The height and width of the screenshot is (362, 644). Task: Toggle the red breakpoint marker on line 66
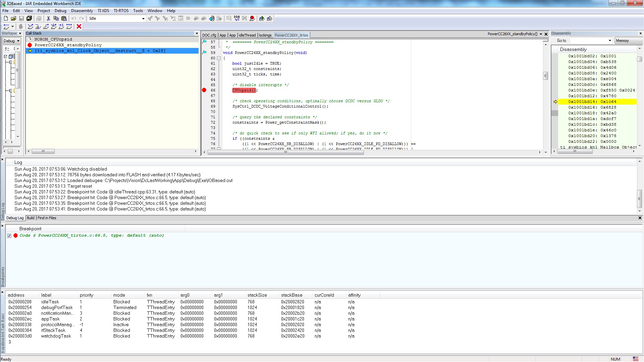pos(204,90)
